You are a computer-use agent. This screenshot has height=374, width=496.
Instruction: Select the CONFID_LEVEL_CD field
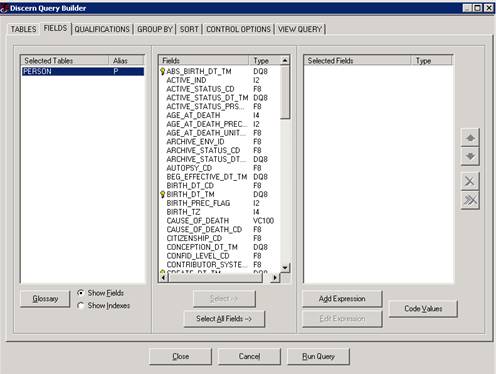[x=198, y=256]
